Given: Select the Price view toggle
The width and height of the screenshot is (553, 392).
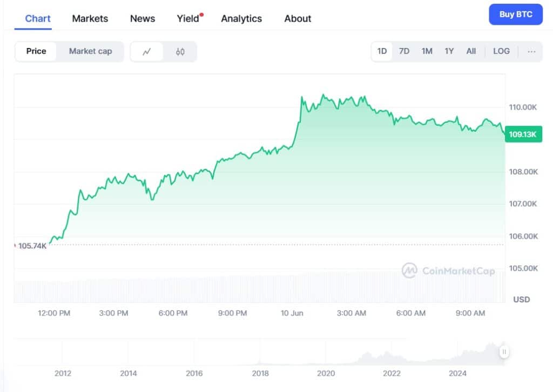Looking at the screenshot, I should [x=36, y=51].
